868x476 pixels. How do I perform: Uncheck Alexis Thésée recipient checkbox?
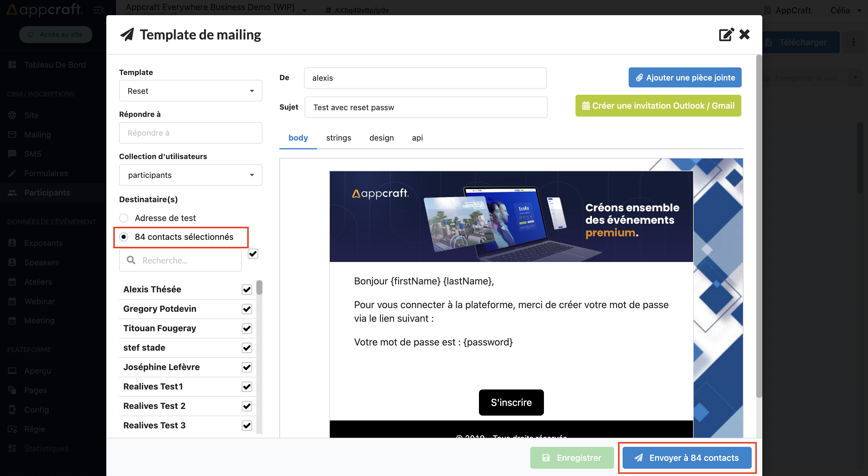247,289
